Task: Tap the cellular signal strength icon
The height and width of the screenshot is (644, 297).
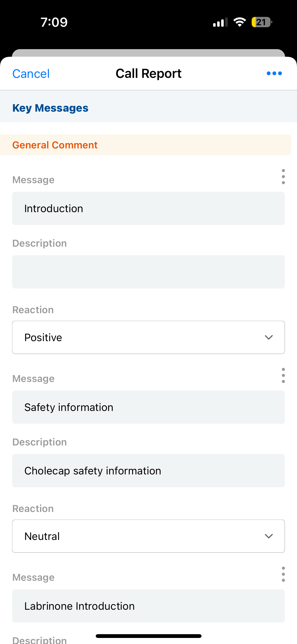Action: click(x=220, y=22)
